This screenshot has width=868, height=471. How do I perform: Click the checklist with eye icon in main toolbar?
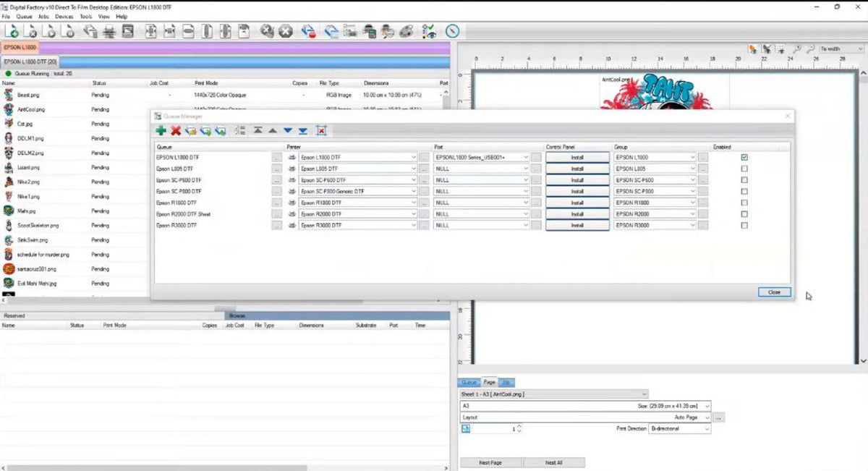pyautogui.click(x=430, y=31)
